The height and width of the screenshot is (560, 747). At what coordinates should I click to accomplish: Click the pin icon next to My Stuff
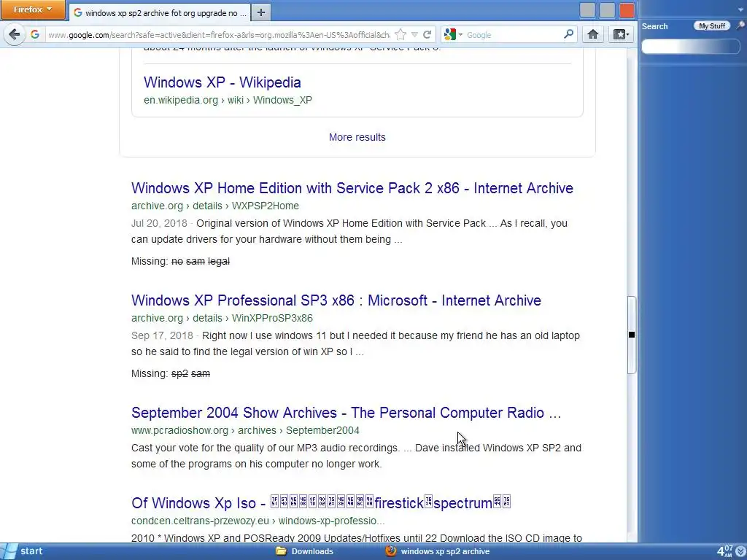coord(741,26)
